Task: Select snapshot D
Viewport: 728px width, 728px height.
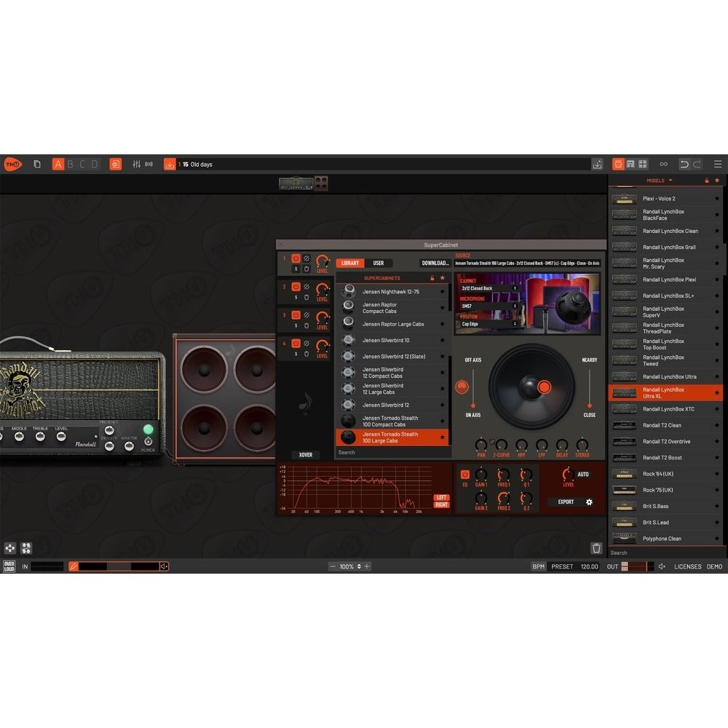Action: point(95,164)
